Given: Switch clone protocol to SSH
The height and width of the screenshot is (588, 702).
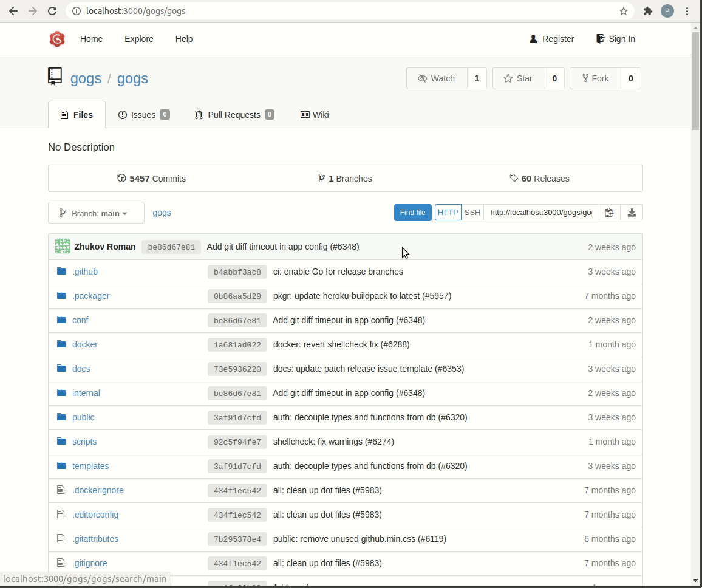Looking at the screenshot, I should tap(472, 213).
